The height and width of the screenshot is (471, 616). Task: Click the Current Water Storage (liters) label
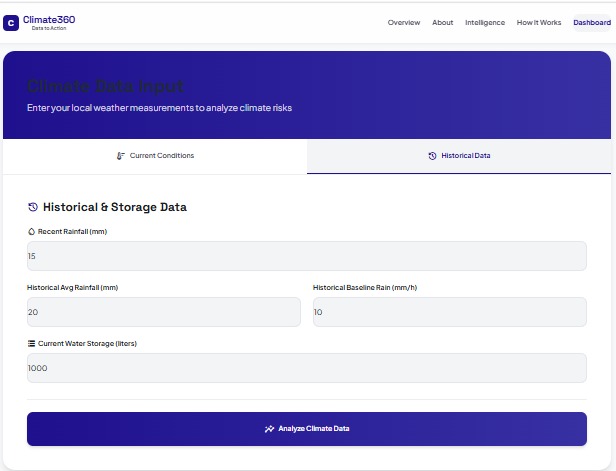click(87, 344)
